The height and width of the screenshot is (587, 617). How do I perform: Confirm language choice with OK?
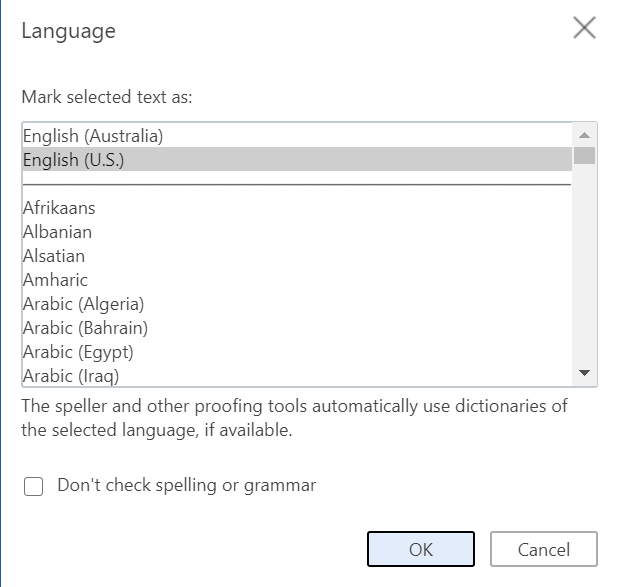coord(421,549)
